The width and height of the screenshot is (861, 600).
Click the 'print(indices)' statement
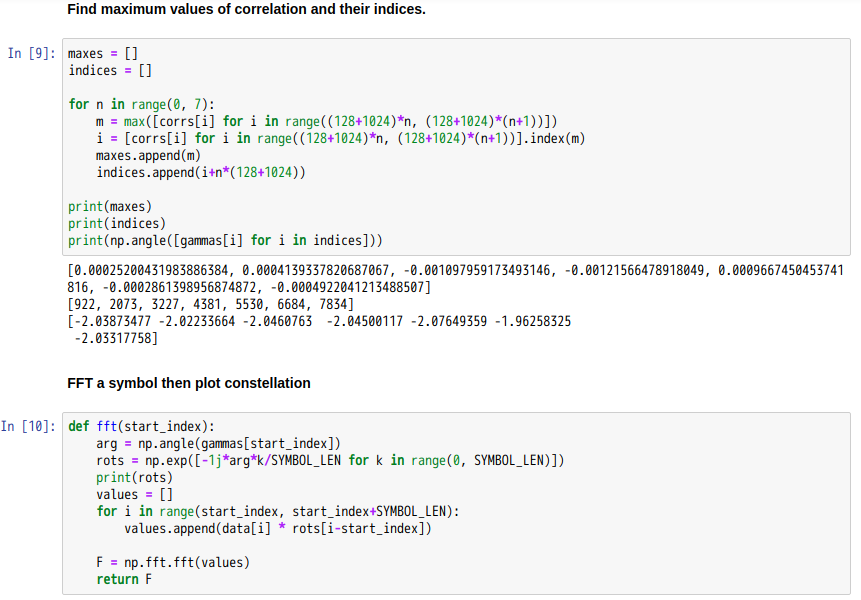[x=117, y=223]
